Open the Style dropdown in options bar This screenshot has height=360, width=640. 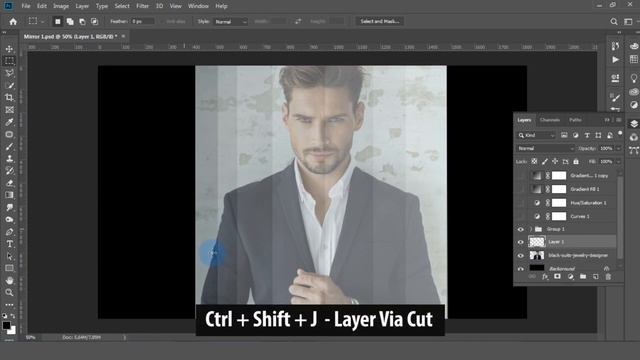coord(231,22)
